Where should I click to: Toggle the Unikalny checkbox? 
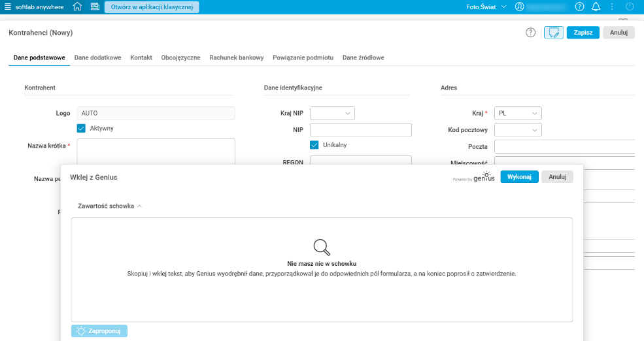(x=314, y=145)
